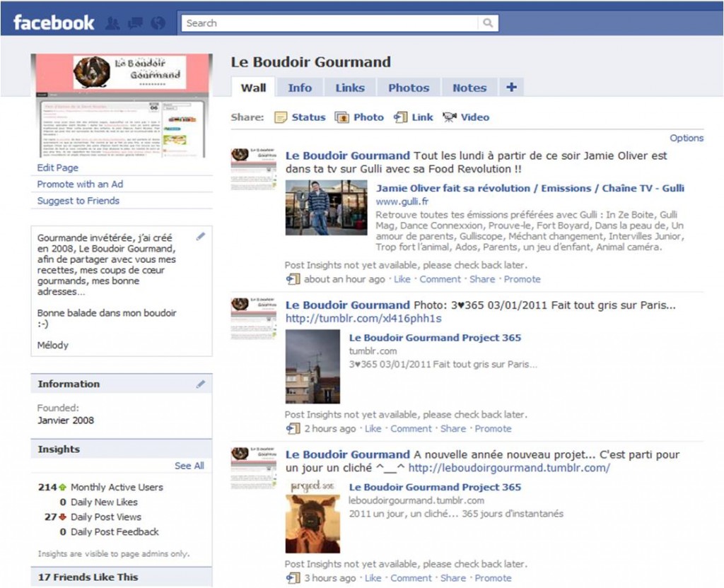The width and height of the screenshot is (724, 588).
Task: Promote the post from 3 hours ago
Action: coord(493,578)
